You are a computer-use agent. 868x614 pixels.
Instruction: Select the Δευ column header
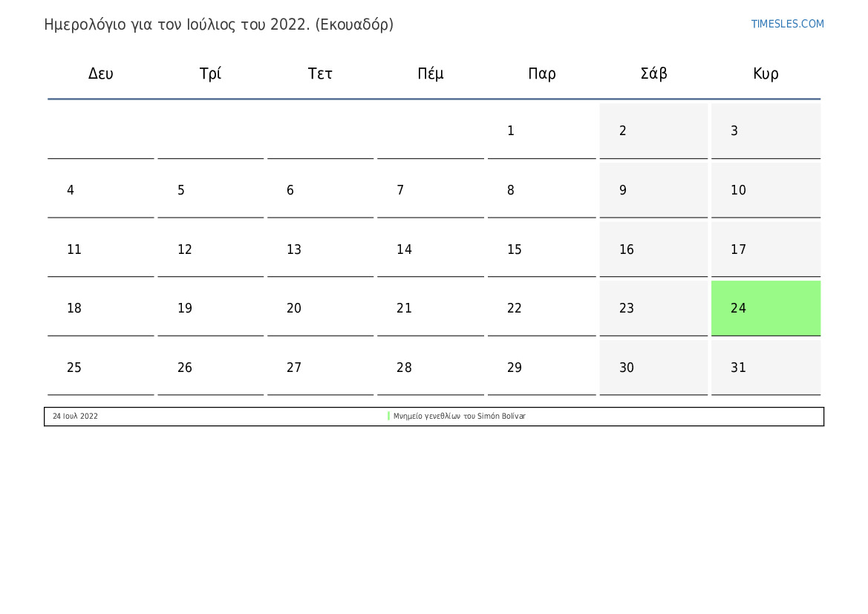(x=101, y=74)
